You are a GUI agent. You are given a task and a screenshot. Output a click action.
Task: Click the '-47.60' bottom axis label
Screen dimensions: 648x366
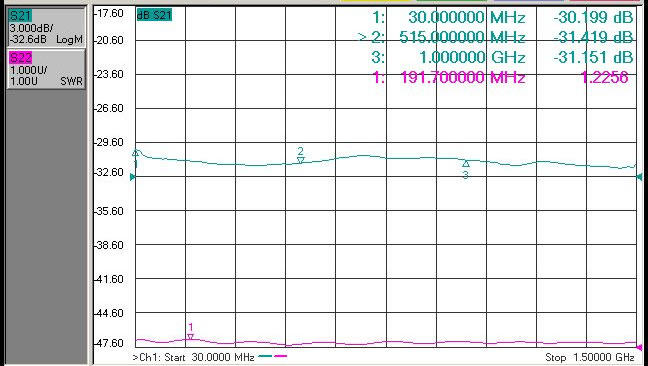[x=109, y=343]
